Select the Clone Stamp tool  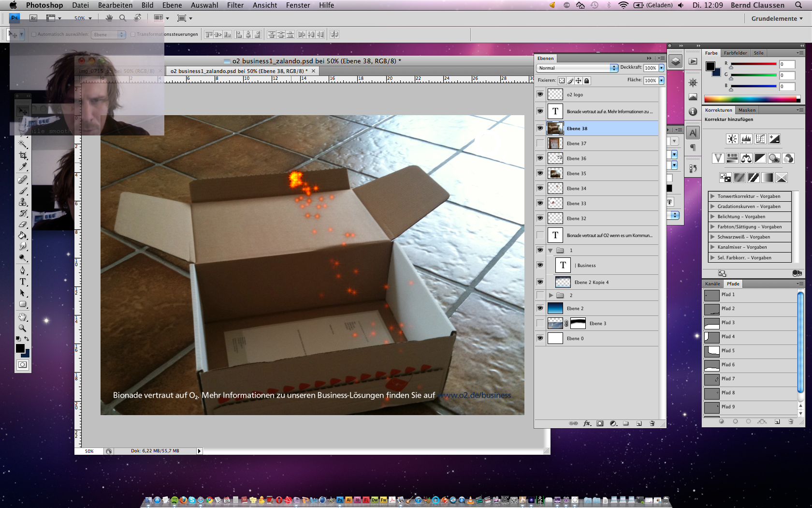(x=23, y=202)
